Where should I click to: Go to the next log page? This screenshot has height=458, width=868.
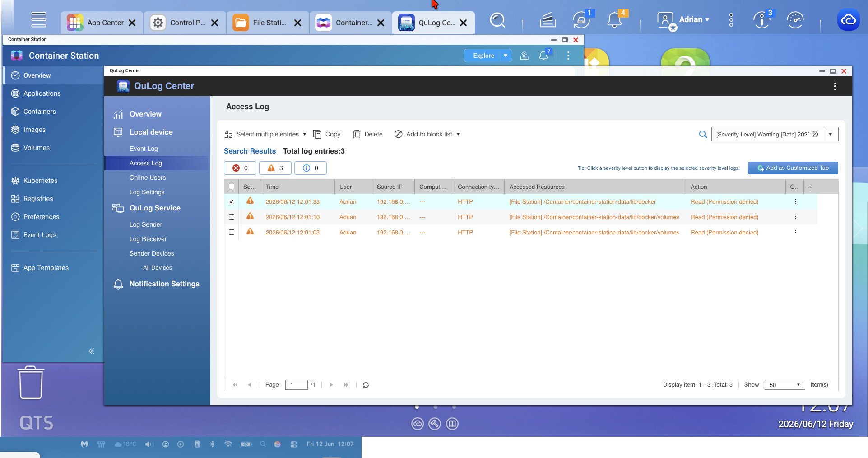[331, 385]
